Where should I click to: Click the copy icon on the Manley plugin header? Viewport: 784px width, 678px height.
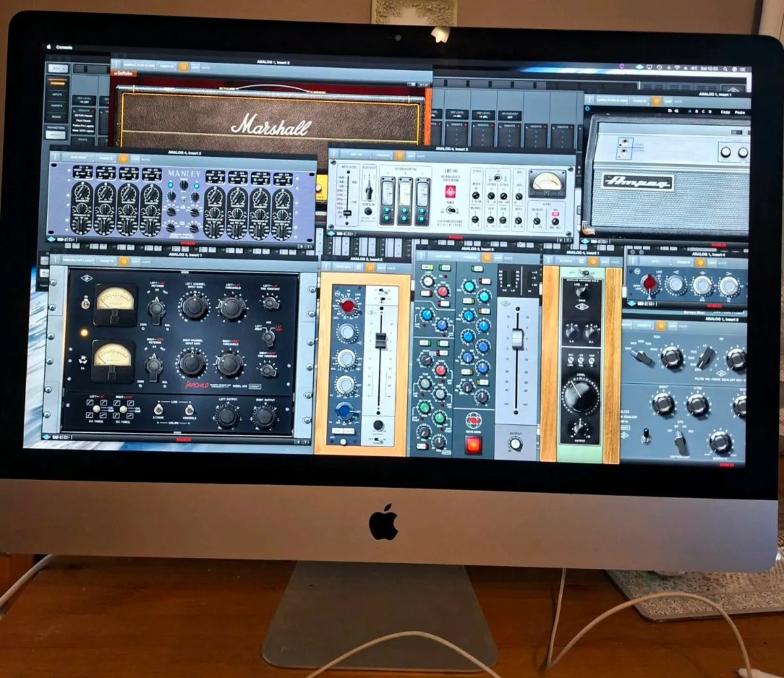(x=136, y=159)
